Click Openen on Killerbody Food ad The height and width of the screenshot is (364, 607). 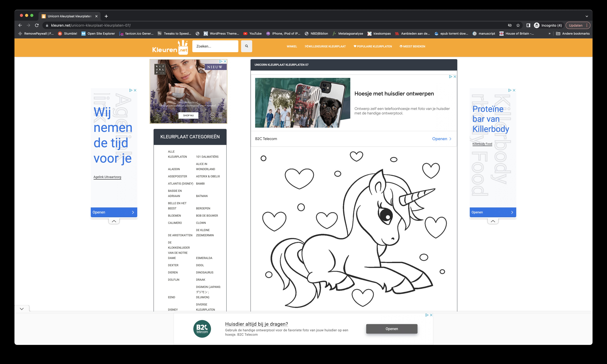pos(493,212)
